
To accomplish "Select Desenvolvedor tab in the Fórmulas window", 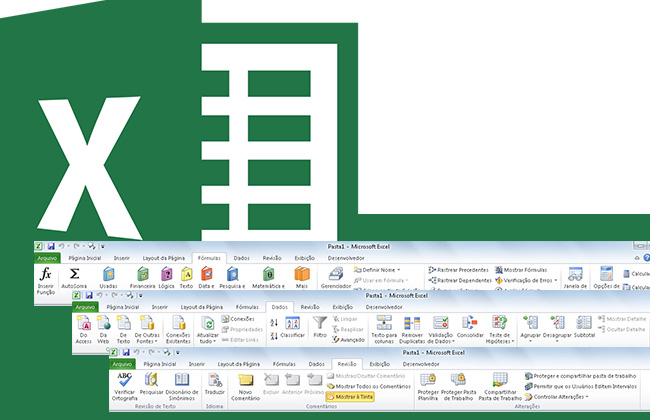I will coord(346,258).
